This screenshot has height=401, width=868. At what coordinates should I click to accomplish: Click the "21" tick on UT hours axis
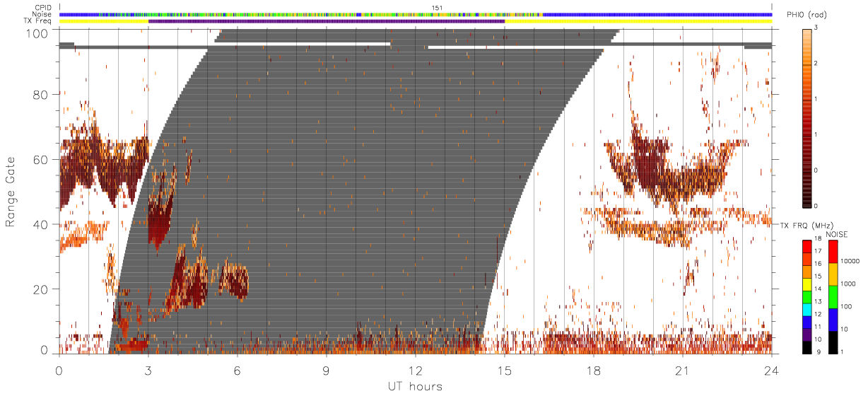pos(682,370)
